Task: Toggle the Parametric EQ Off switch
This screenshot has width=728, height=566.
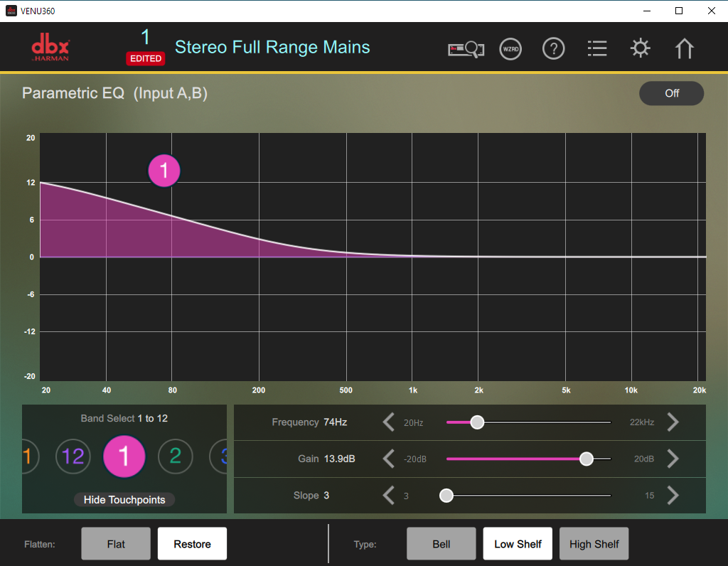Action: pos(671,93)
